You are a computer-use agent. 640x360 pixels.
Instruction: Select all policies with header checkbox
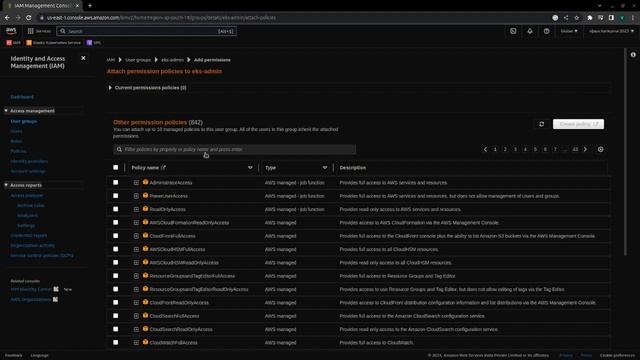coord(116,167)
